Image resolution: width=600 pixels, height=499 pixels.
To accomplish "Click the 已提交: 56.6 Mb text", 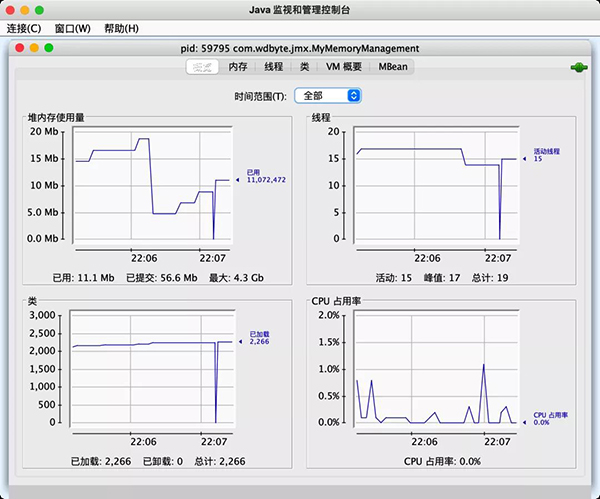I will click(x=161, y=278).
